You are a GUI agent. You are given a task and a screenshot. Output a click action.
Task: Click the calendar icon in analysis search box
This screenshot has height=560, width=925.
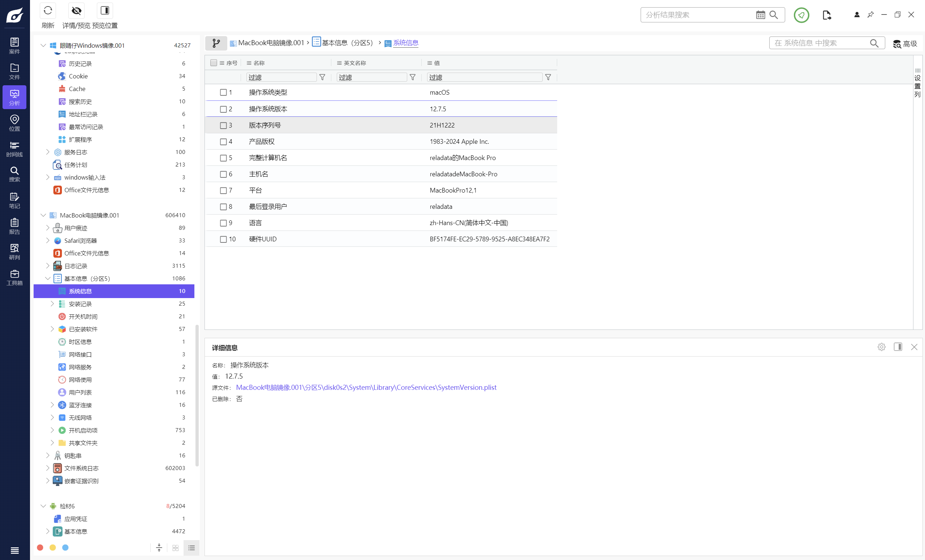coord(760,15)
